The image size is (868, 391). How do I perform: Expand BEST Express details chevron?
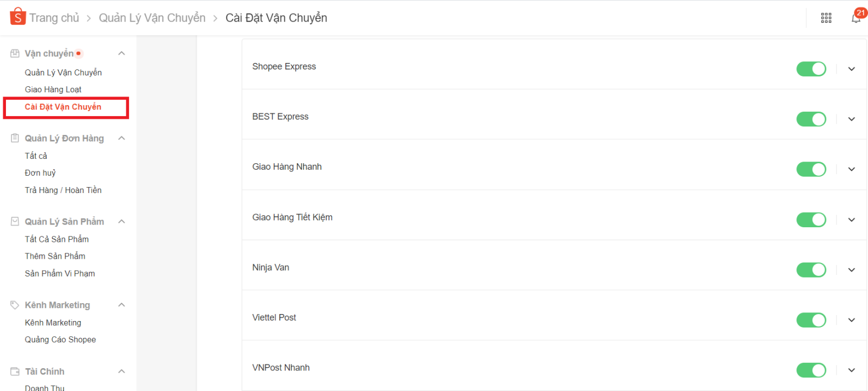(x=852, y=119)
